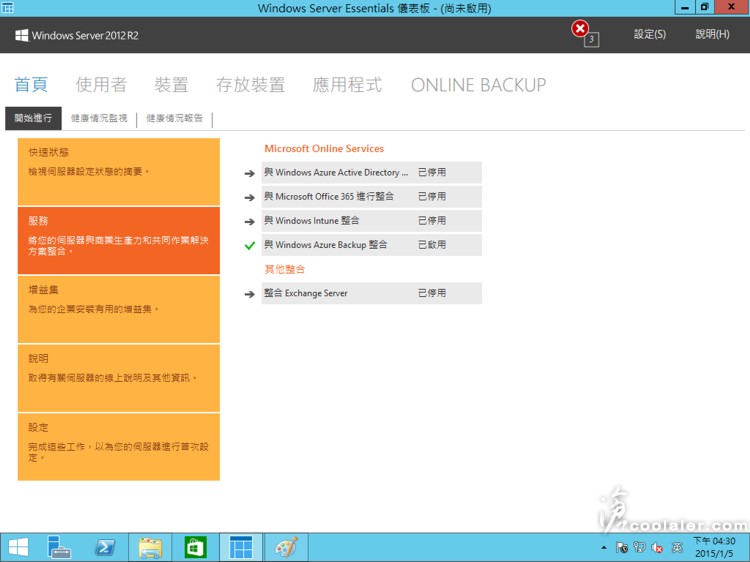Click the network tray icon
Screen dimensions: 750x562
coord(640,548)
